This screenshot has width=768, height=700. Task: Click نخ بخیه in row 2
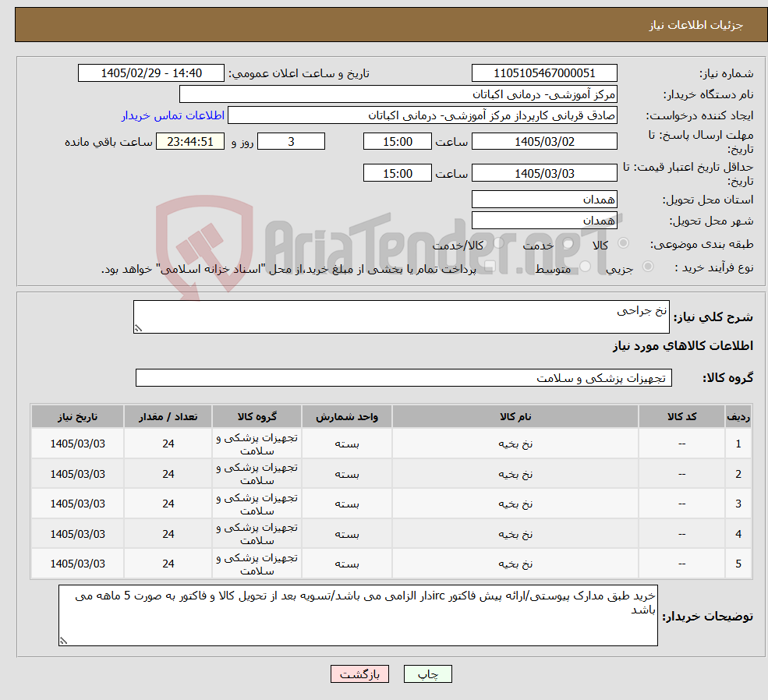(x=515, y=474)
